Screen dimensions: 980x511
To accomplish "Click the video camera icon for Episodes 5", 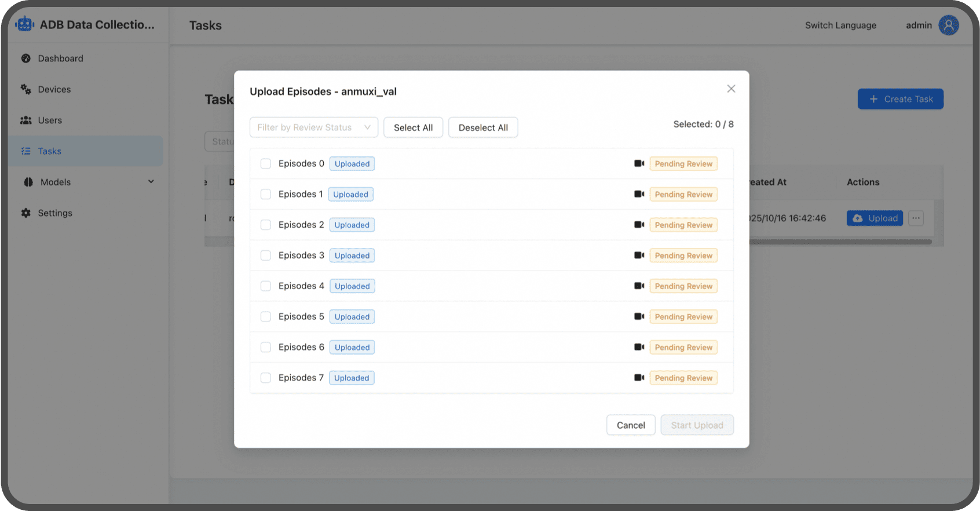I will pos(639,317).
